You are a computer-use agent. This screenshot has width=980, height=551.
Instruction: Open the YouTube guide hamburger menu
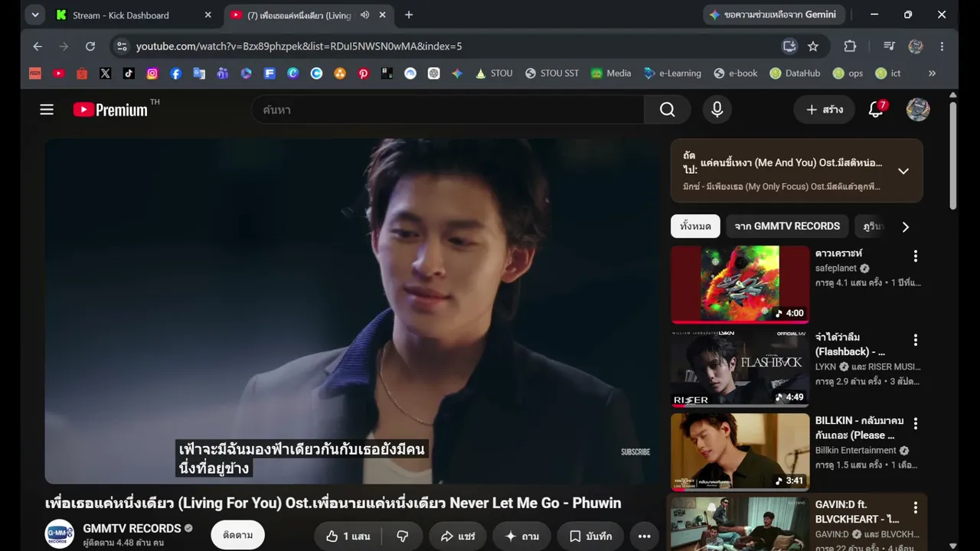tap(47, 109)
